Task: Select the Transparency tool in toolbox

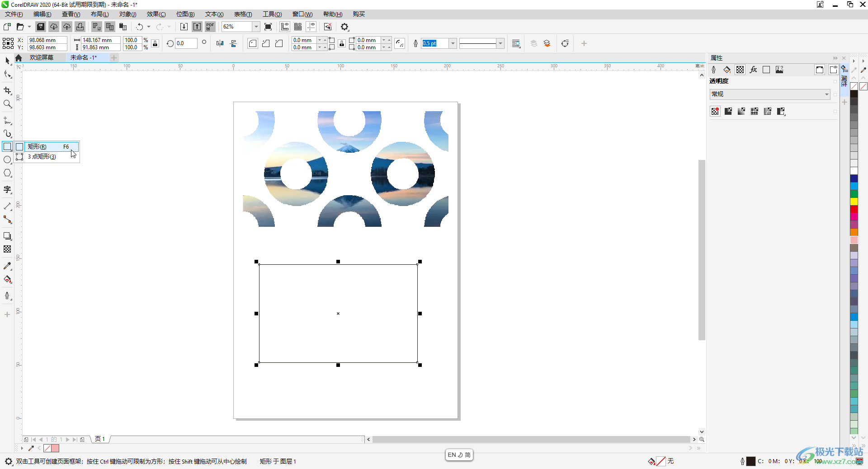Action: coord(7,249)
